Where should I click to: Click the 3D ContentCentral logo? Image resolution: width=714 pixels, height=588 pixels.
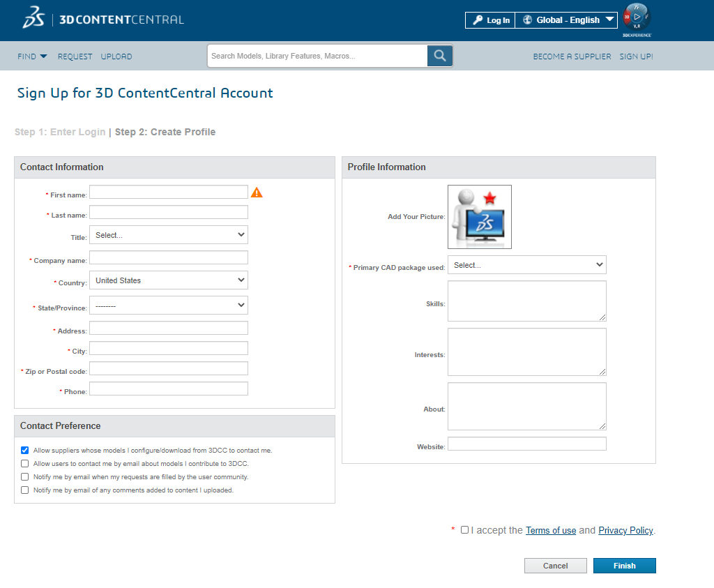[x=103, y=20]
